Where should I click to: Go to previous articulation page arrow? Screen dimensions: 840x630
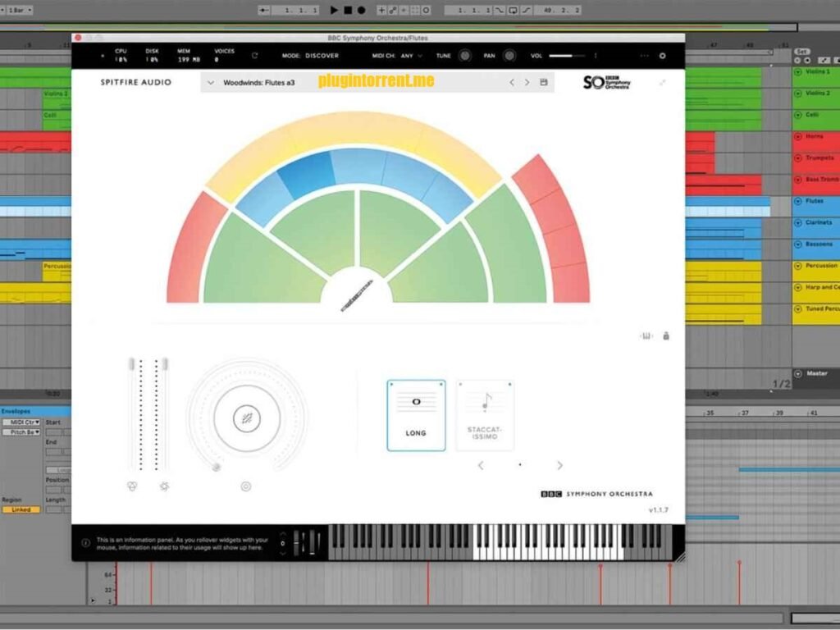(x=481, y=466)
